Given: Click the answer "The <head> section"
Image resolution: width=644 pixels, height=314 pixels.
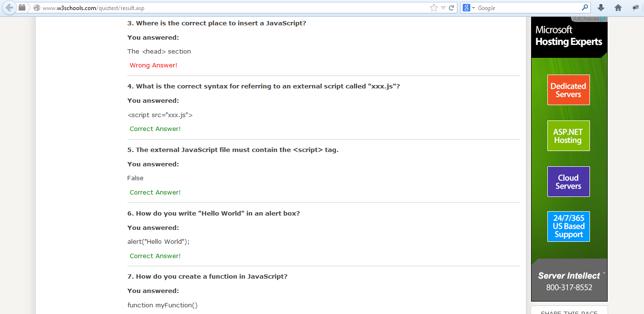Looking at the screenshot, I should [x=159, y=52].
